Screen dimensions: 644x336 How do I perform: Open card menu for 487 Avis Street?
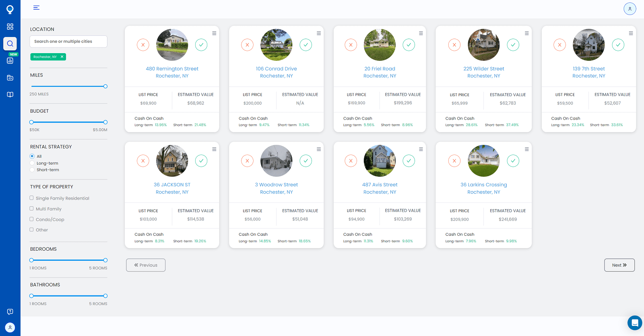pyautogui.click(x=421, y=149)
